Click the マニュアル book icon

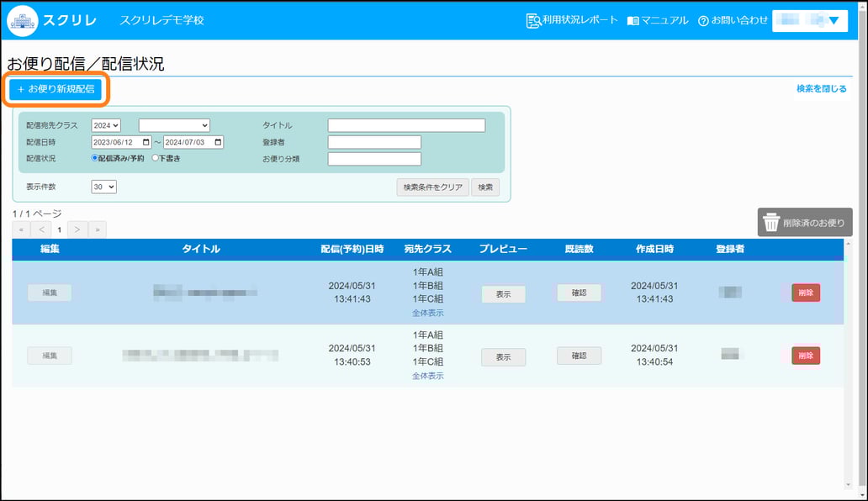[x=634, y=20]
